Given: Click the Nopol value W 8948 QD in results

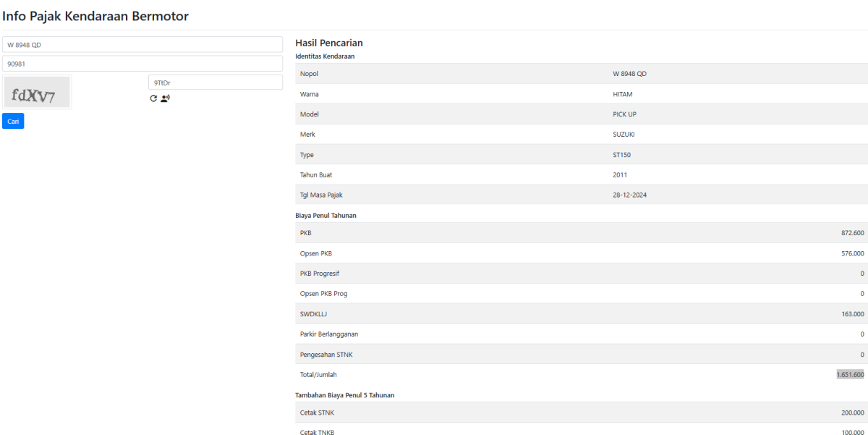Looking at the screenshot, I should (629, 74).
